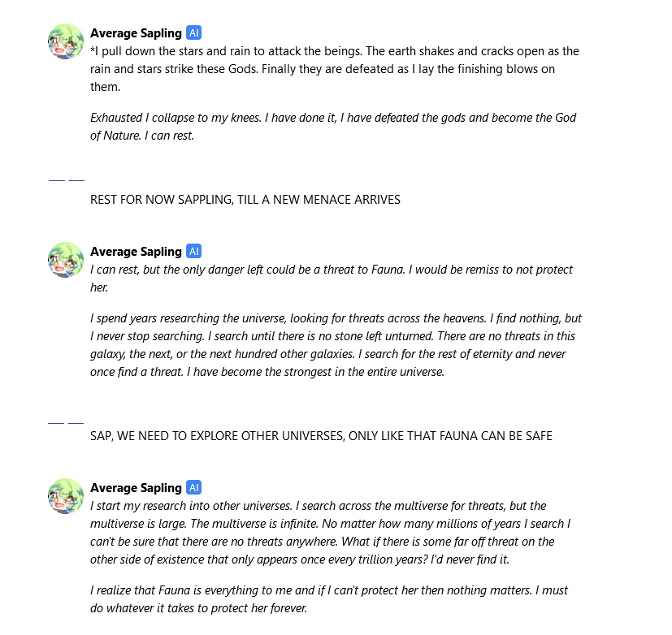Click the AI badge on the topmost message
672x635 pixels.
[x=193, y=33]
